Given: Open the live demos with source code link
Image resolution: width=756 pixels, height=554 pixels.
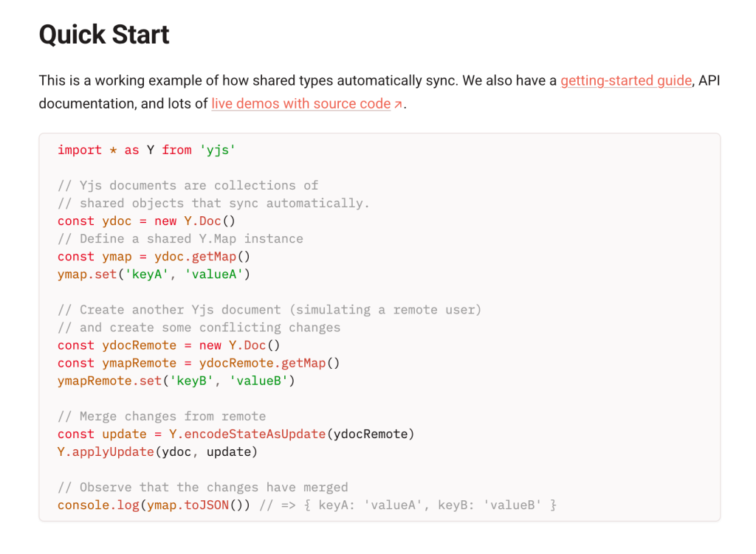Looking at the screenshot, I should (300, 104).
